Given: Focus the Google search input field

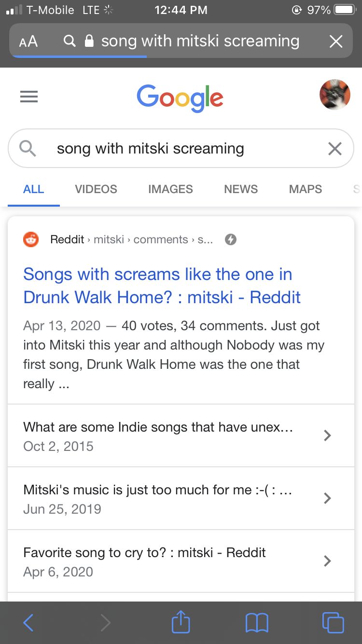Looking at the screenshot, I should (x=181, y=149).
